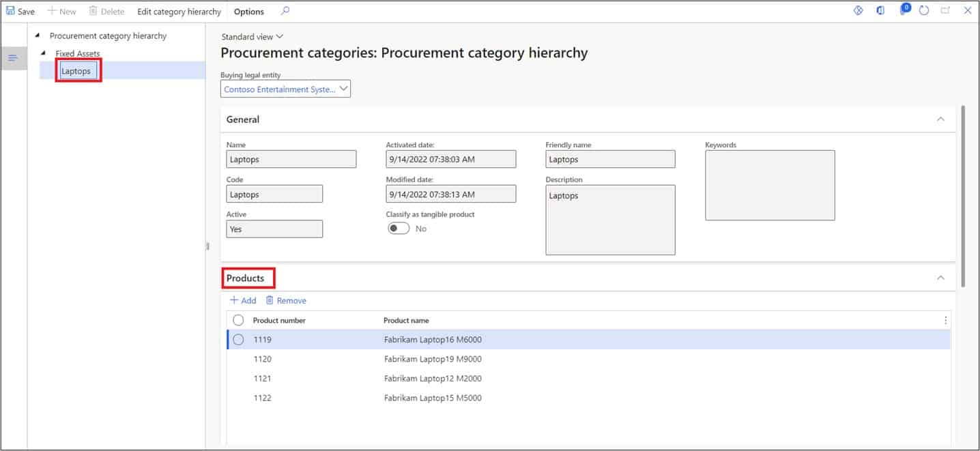Viewport: 980px width, 451px height.
Task: Select the row checkbox for product 1119
Action: [x=238, y=339]
